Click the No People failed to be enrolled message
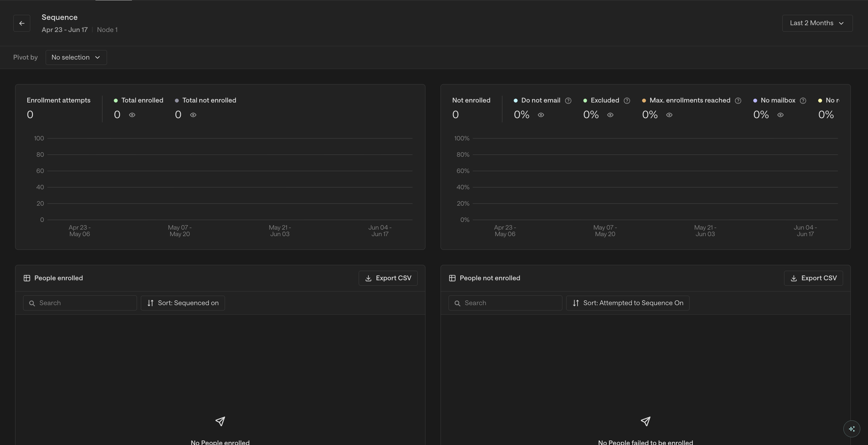This screenshot has height=445, width=868. pyautogui.click(x=645, y=442)
